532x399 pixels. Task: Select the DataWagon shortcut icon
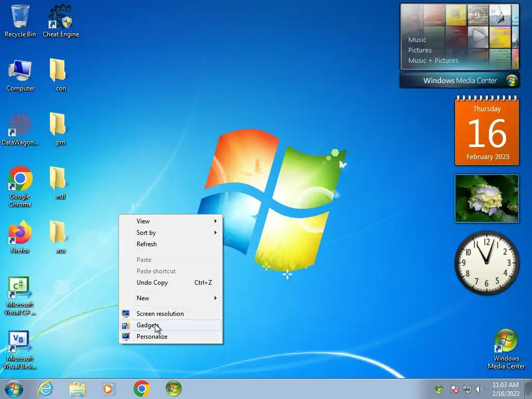pos(20,129)
